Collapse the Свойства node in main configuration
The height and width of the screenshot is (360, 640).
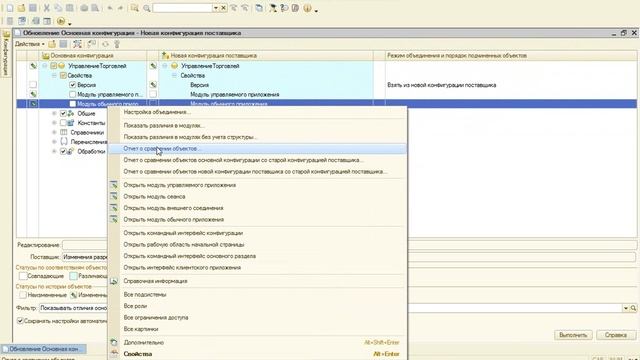point(54,76)
